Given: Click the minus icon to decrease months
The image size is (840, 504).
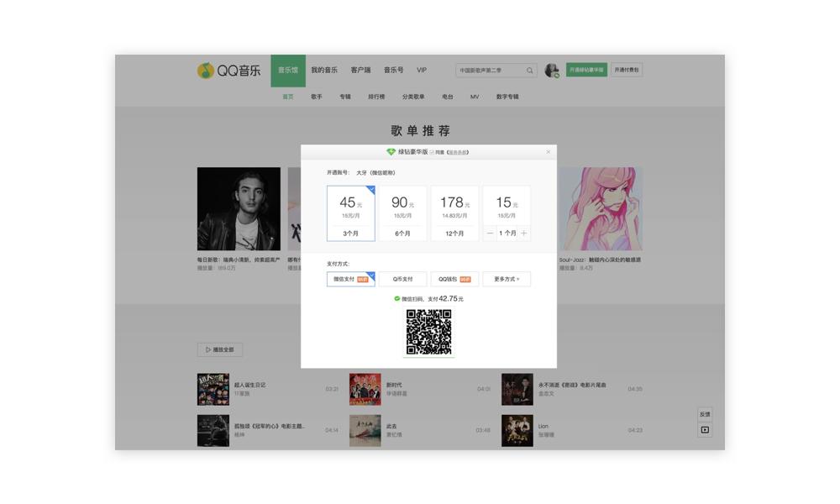Looking at the screenshot, I should pyautogui.click(x=490, y=233).
